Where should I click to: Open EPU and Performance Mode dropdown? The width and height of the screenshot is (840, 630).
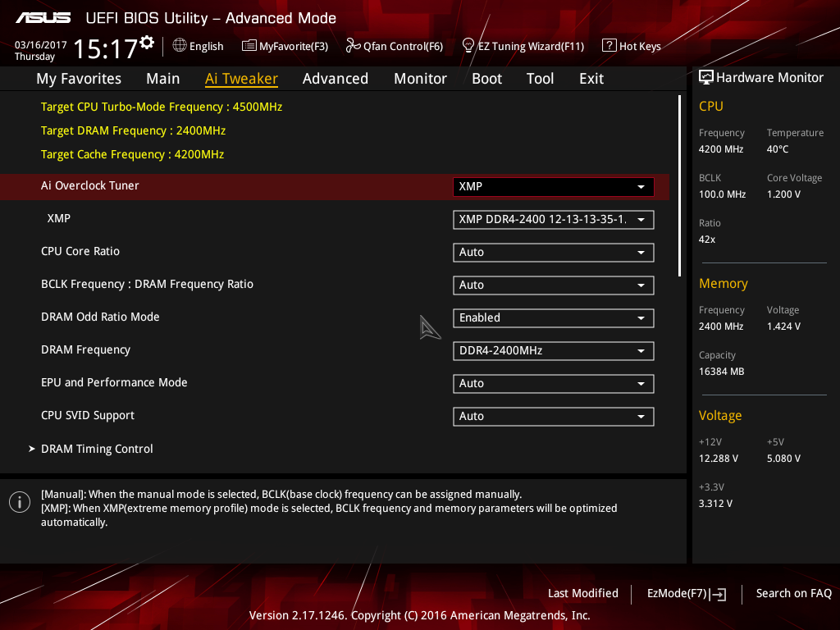click(554, 384)
